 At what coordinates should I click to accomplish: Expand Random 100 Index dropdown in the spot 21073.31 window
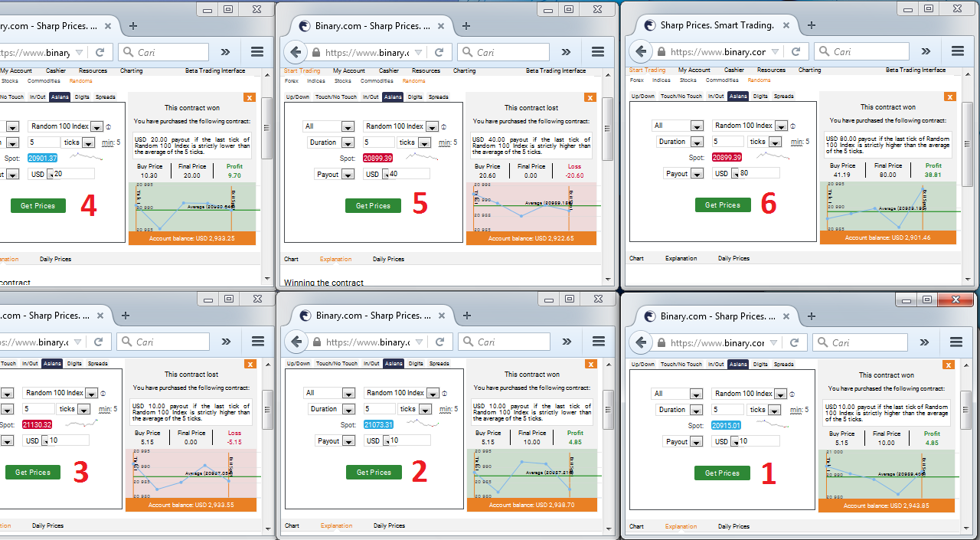click(x=433, y=393)
